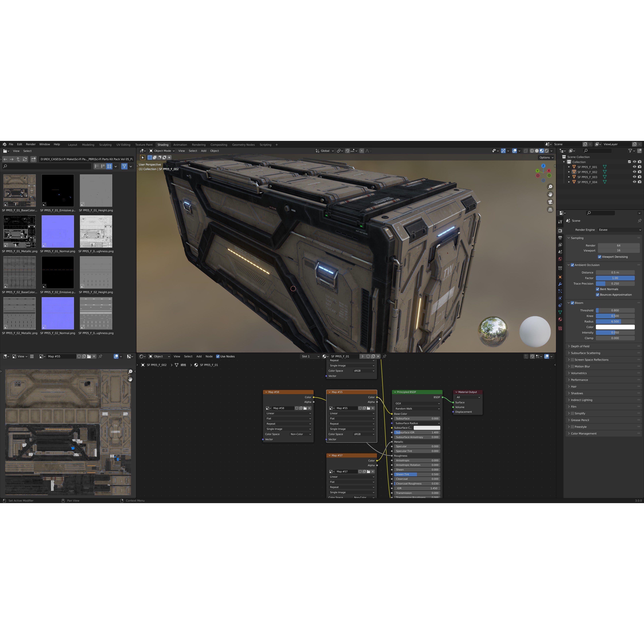Switch perspective/orthographic grid gizmo
Screen dimensions: 644x644
coord(550,210)
